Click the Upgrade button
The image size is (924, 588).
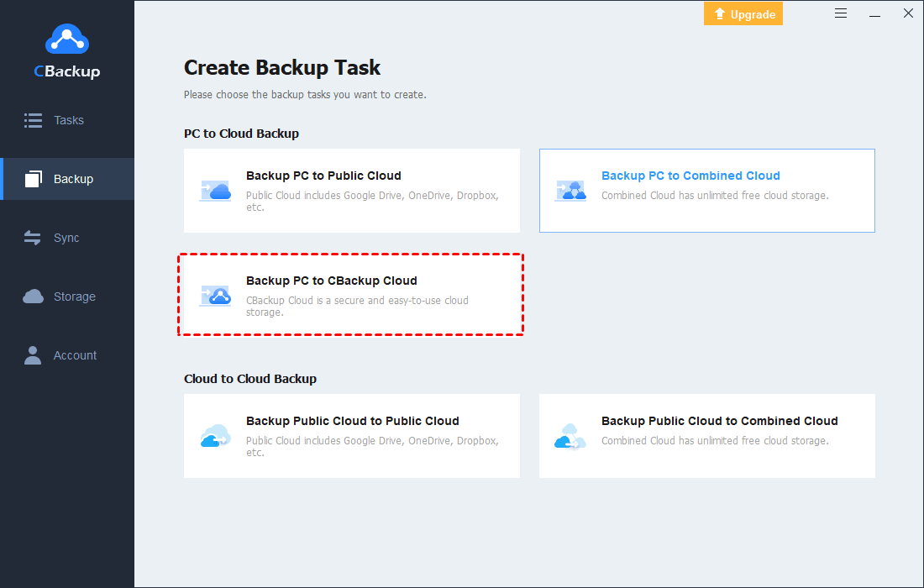pos(743,13)
